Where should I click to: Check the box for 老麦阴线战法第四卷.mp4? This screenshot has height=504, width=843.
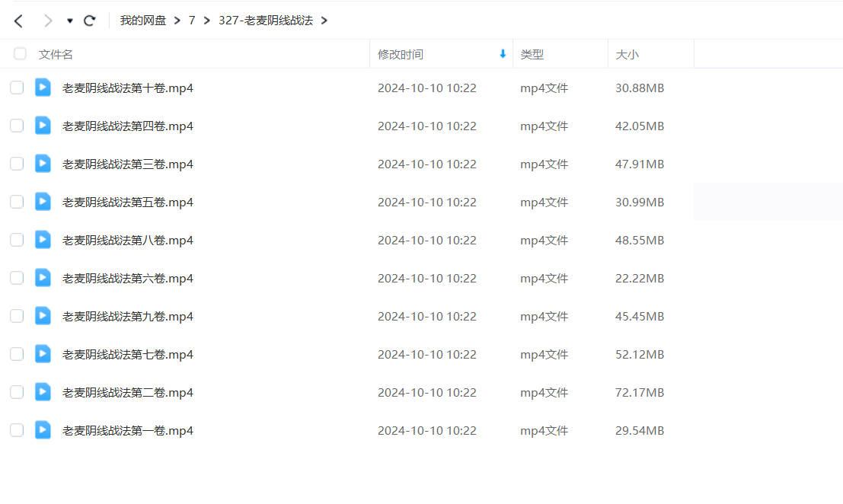[x=18, y=126]
